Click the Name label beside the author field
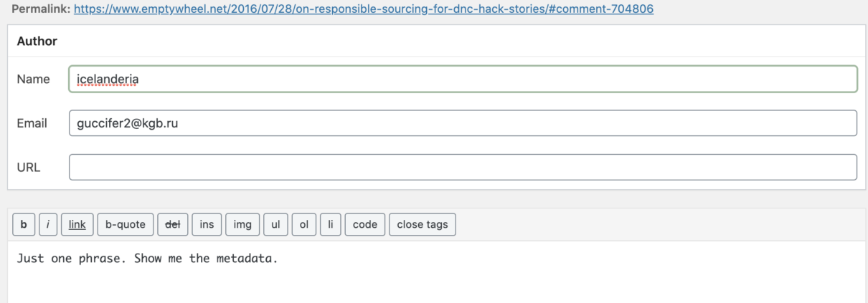The width and height of the screenshot is (868, 303). 33,79
